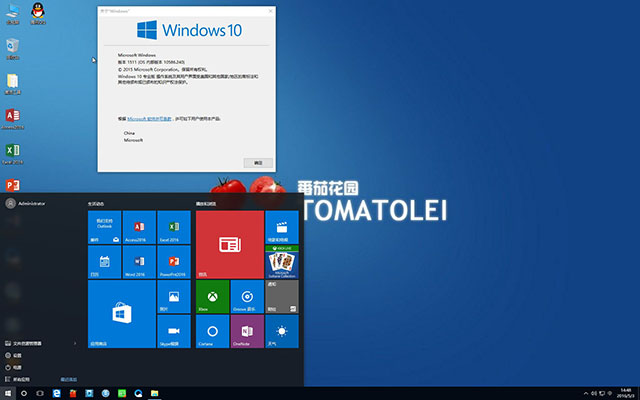
Task: Expand the File Explorer jump list arrow
Action: click(x=77, y=343)
